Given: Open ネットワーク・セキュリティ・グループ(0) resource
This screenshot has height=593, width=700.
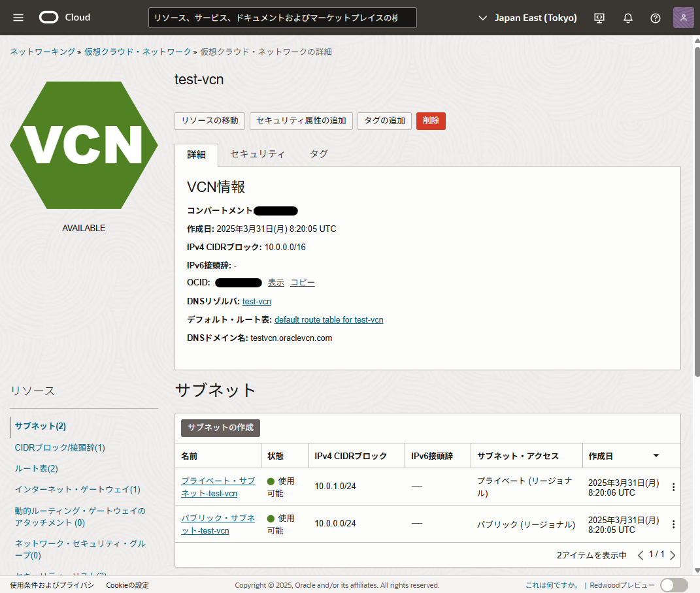Looking at the screenshot, I should click(x=80, y=549).
